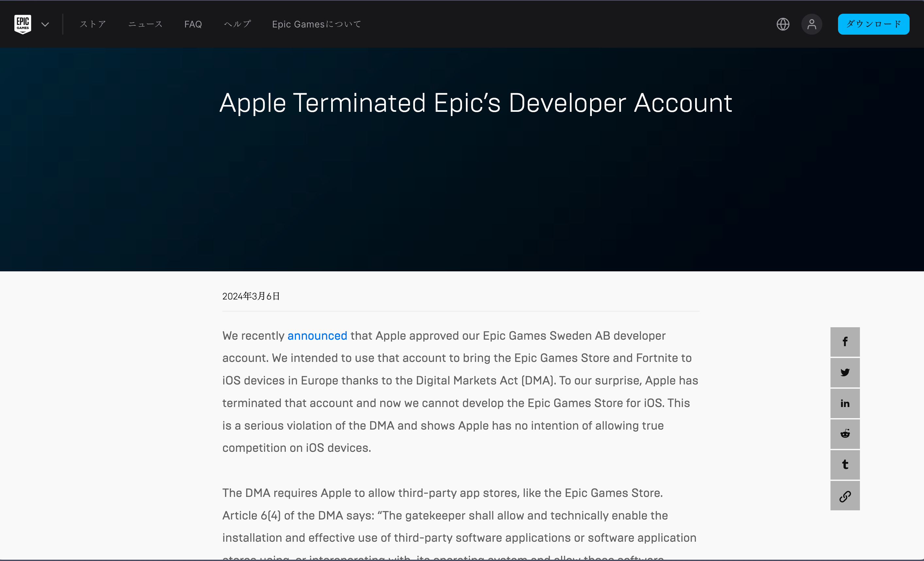Viewport: 924px width, 561px height.
Task: Share the article on Reddit
Action: (845, 434)
